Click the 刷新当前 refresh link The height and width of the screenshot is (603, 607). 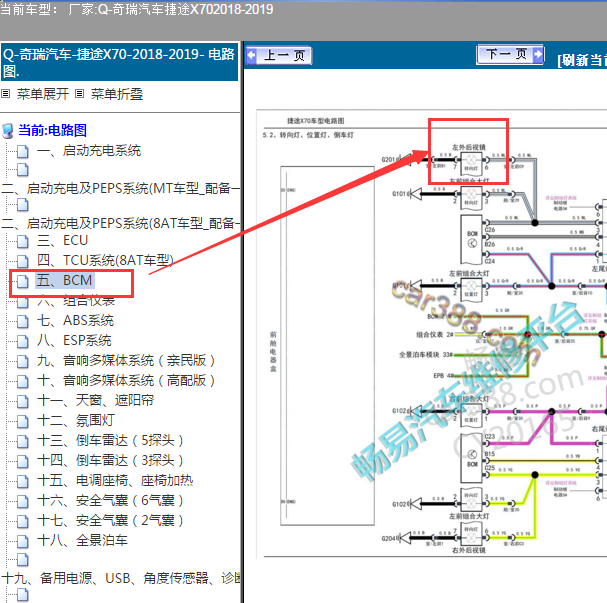point(582,60)
